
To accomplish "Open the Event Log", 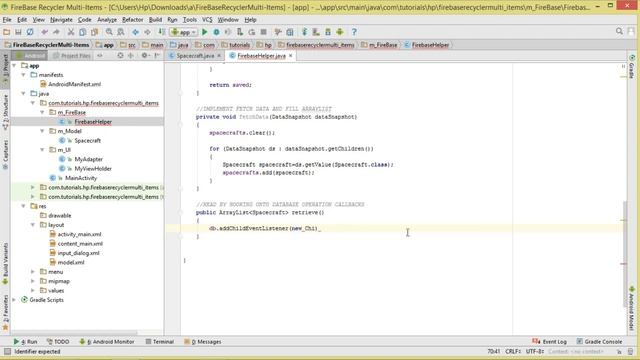I will [549, 342].
